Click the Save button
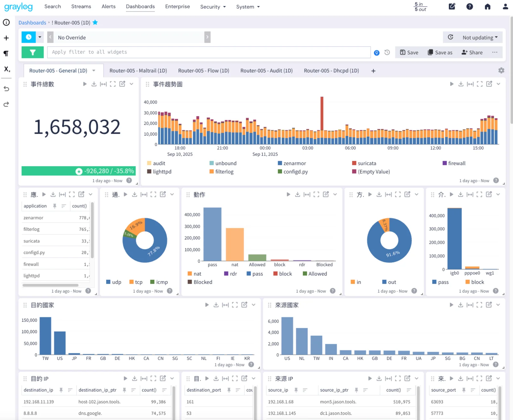Screen dimensions: 513x420 coord(409,52)
